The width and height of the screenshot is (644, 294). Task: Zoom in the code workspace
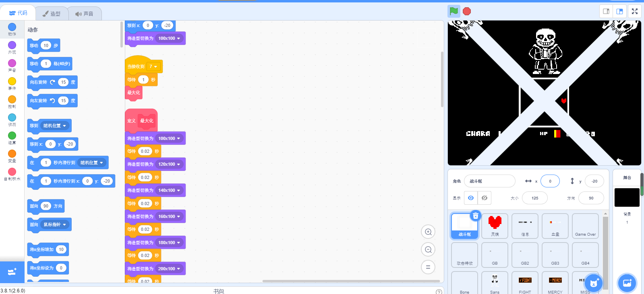tap(428, 232)
